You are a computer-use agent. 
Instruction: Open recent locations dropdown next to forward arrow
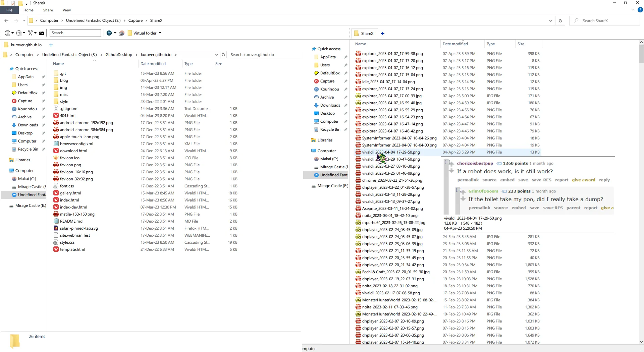coord(24,20)
